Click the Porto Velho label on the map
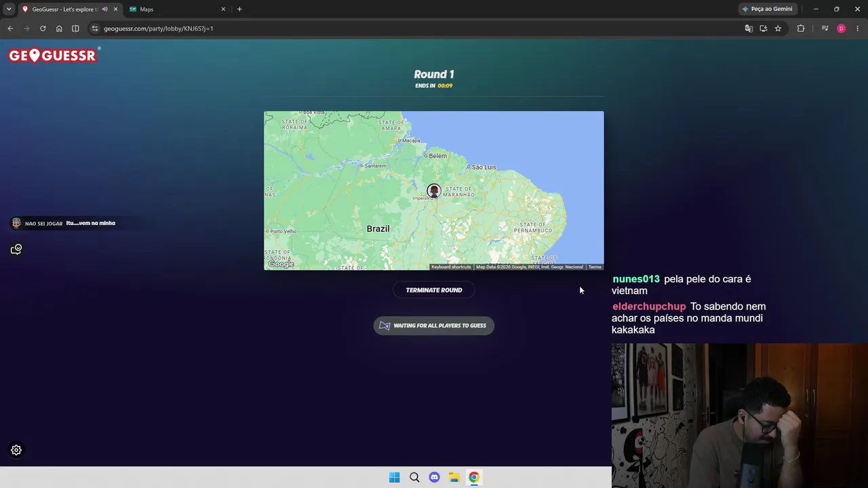 point(283,232)
